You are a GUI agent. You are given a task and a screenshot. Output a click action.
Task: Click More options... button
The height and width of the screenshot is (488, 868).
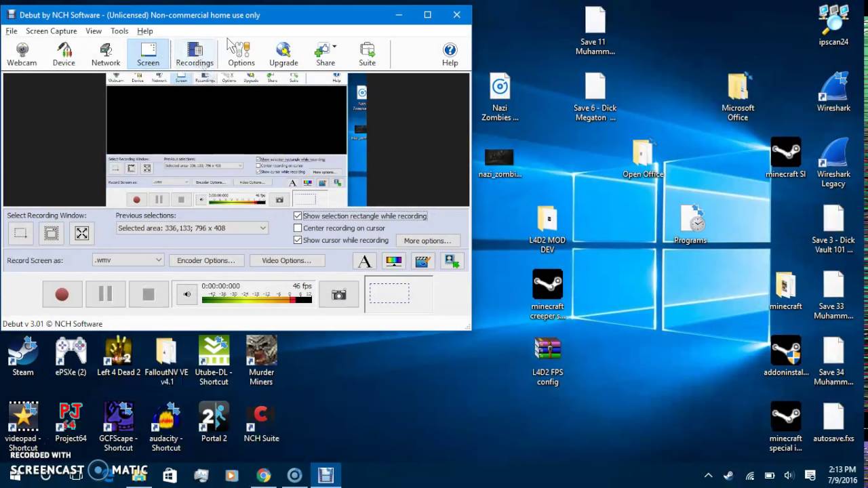click(x=427, y=241)
